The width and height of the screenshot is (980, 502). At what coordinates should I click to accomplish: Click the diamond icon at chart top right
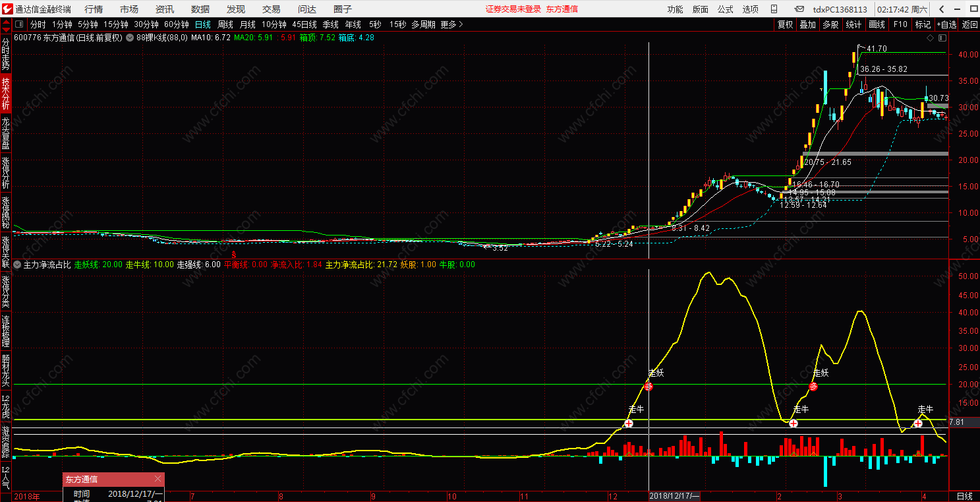(x=929, y=38)
